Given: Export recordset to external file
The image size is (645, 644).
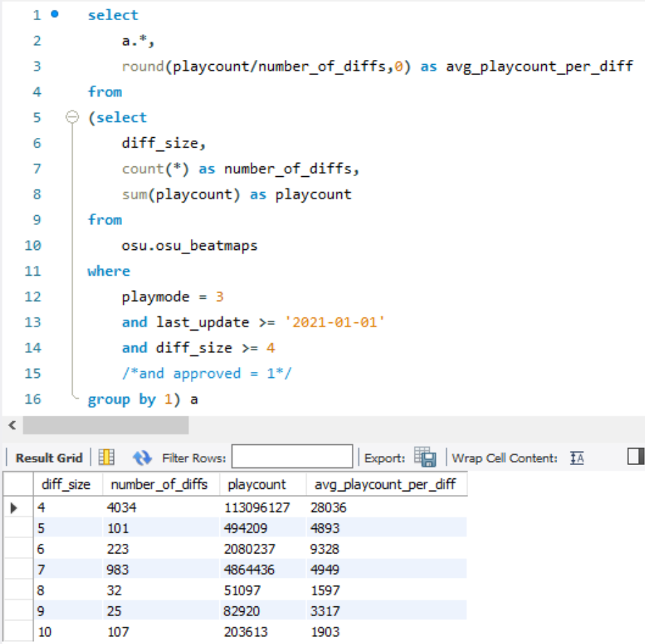Looking at the screenshot, I should pos(425,457).
